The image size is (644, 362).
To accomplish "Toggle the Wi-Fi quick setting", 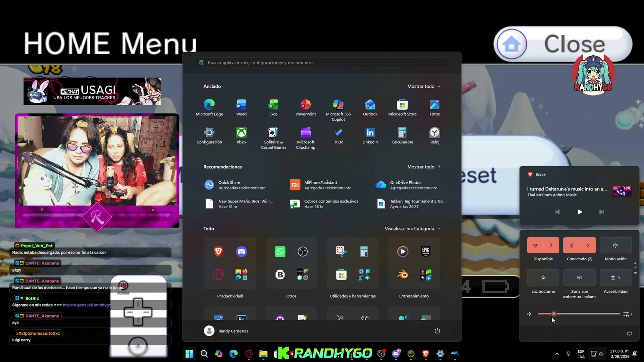I will [x=535, y=245].
